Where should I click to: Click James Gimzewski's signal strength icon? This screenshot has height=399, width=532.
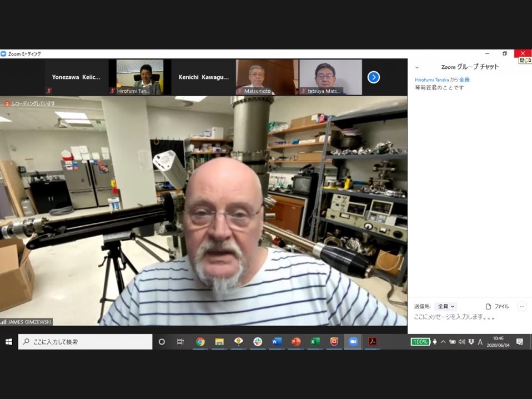(3, 322)
